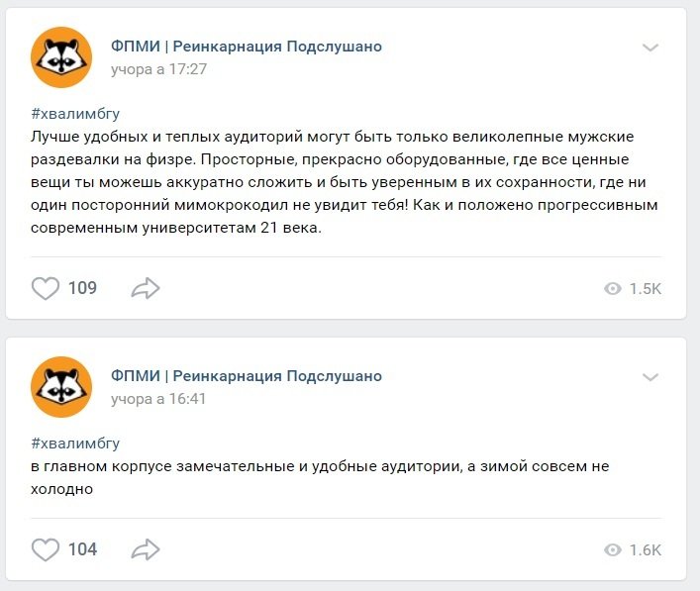Open the 'учора а 16:41' timestamp

click(158, 399)
